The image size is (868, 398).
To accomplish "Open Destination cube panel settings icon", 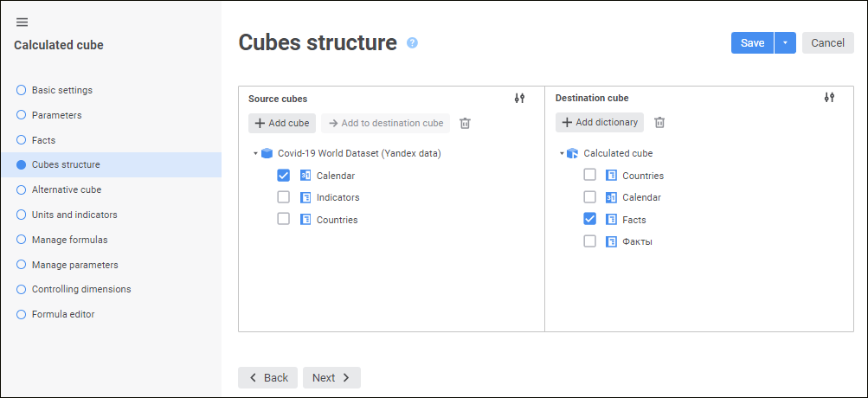I will click(829, 98).
